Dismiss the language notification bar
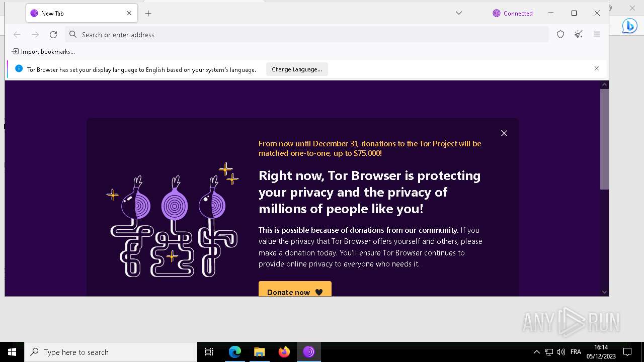 tap(597, 69)
